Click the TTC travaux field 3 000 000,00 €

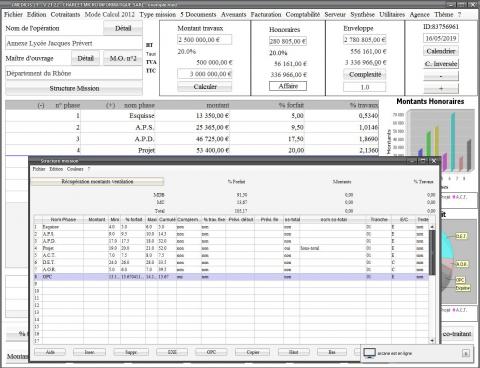click(x=205, y=74)
